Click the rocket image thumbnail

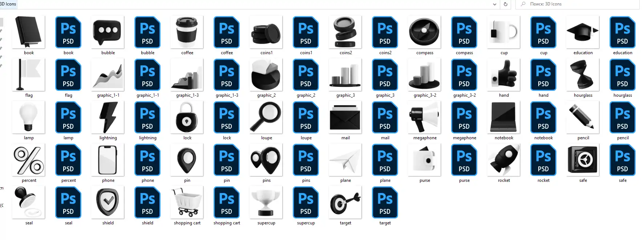pyautogui.click(x=504, y=160)
